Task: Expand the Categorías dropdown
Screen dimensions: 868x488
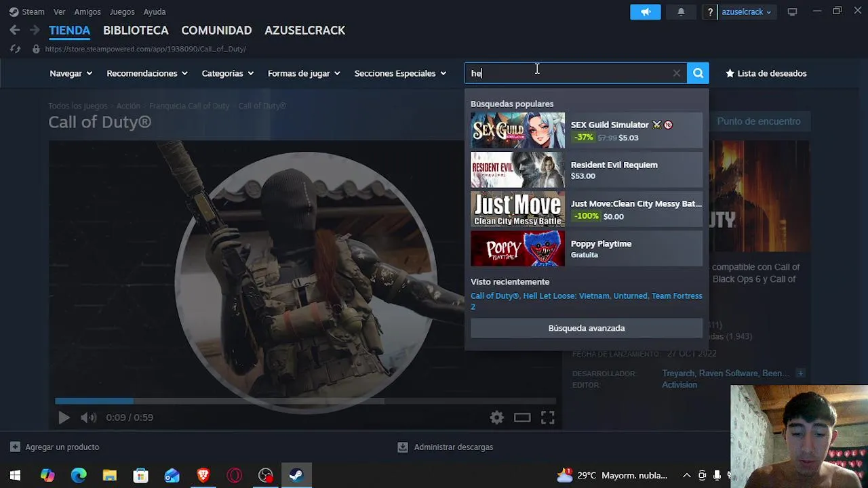Action: point(227,73)
